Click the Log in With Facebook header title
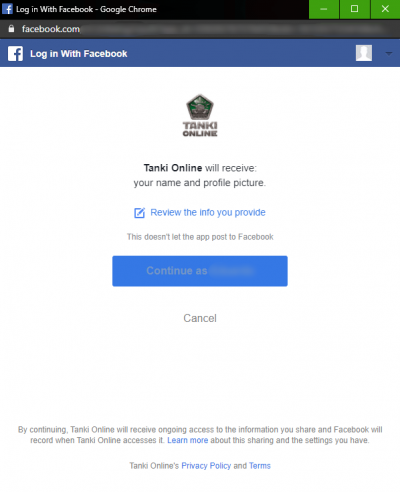The width and height of the screenshot is (400, 492). pos(79,54)
